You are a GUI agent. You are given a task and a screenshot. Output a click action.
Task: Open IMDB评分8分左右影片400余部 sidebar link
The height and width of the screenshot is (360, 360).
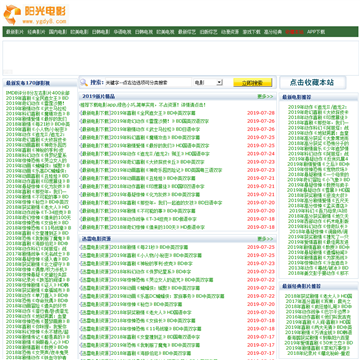[x=38, y=93]
